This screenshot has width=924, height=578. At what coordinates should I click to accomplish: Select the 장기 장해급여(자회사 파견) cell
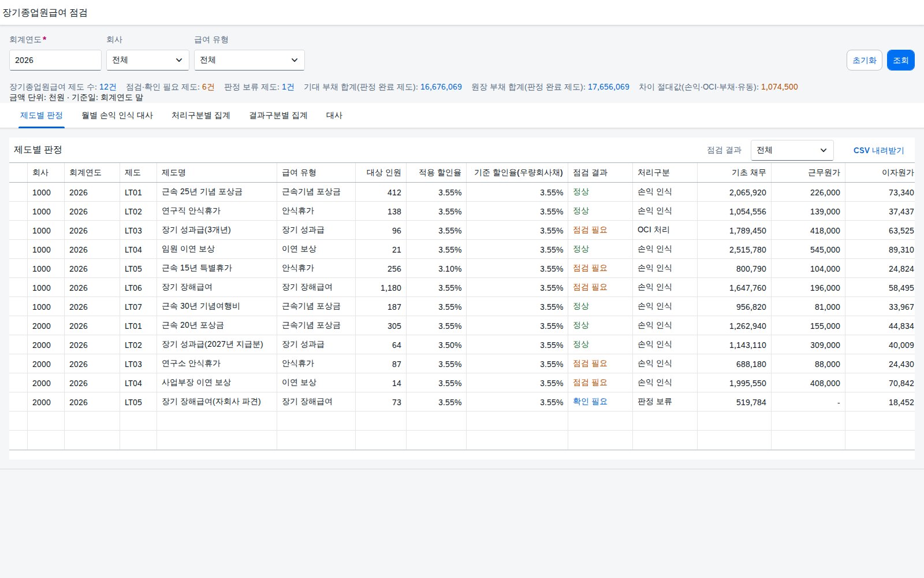click(217, 402)
